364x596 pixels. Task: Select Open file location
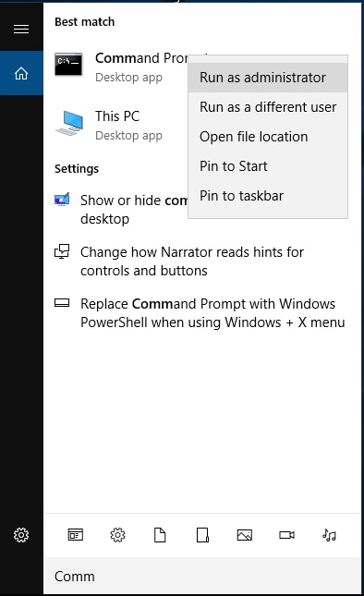click(268, 137)
